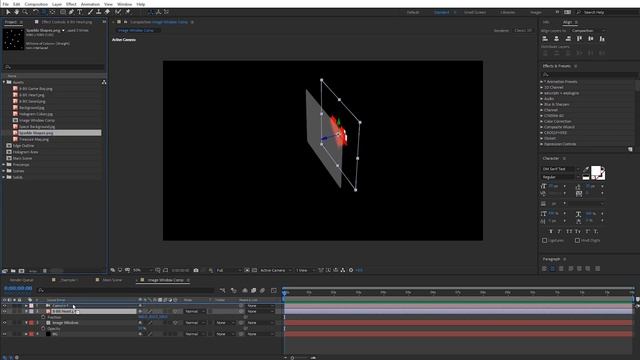Select Sparkle Shapes.png in Project list
Viewport: 640px width, 360px height.
click(36, 133)
